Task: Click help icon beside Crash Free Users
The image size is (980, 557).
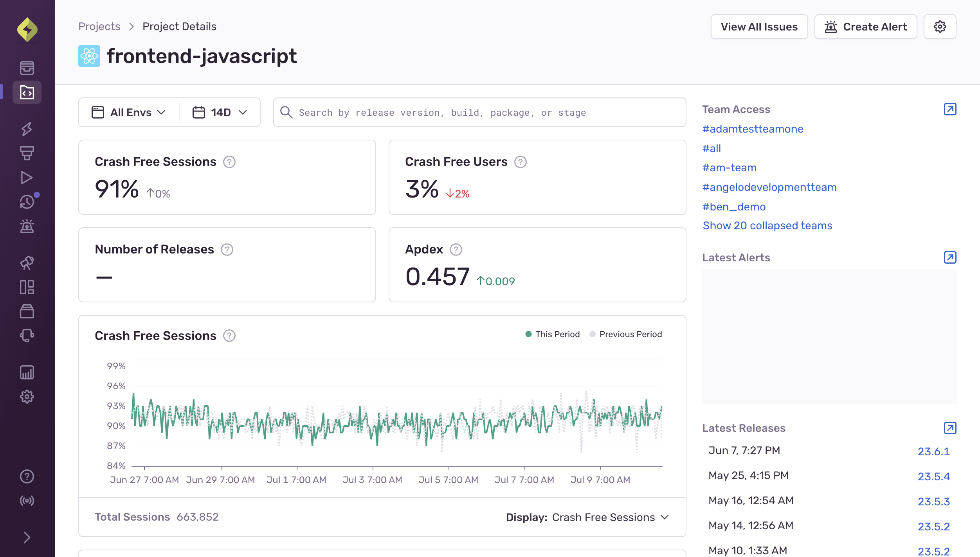Action: [520, 162]
